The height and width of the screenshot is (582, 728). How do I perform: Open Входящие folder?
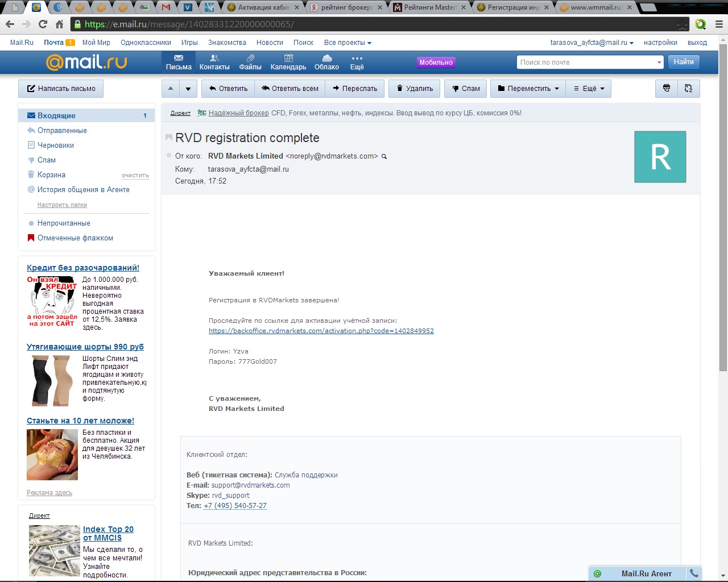point(86,115)
